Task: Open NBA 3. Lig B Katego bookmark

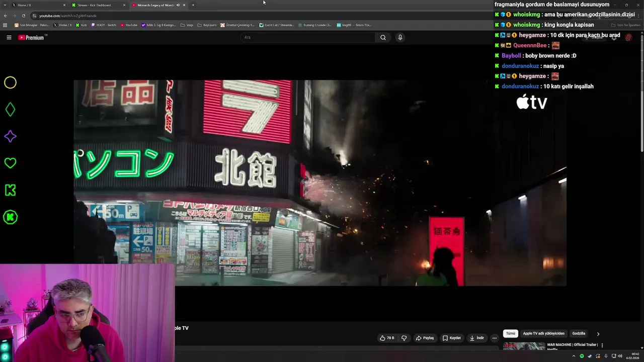Action: pos(159,25)
